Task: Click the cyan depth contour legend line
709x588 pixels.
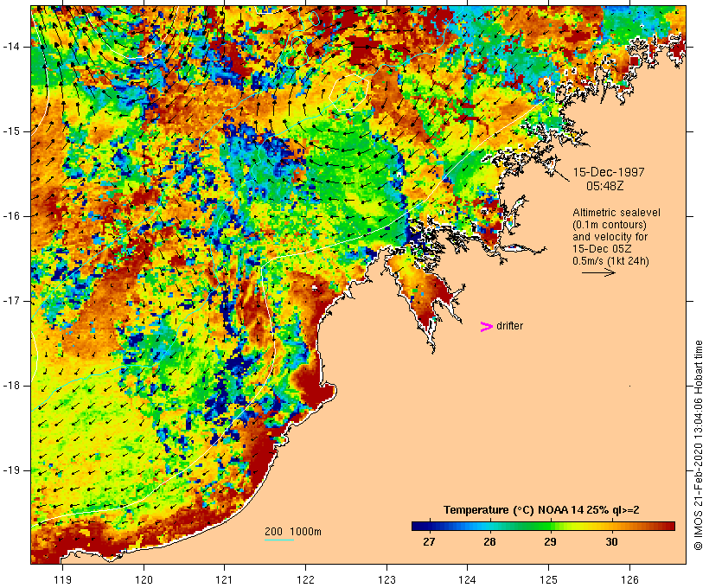Action: [279, 540]
